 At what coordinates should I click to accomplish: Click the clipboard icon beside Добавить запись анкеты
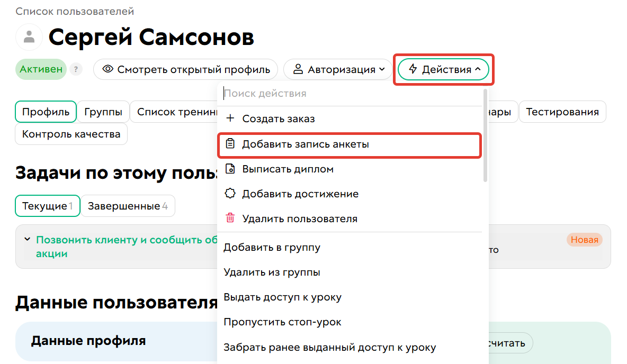[x=230, y=143]
